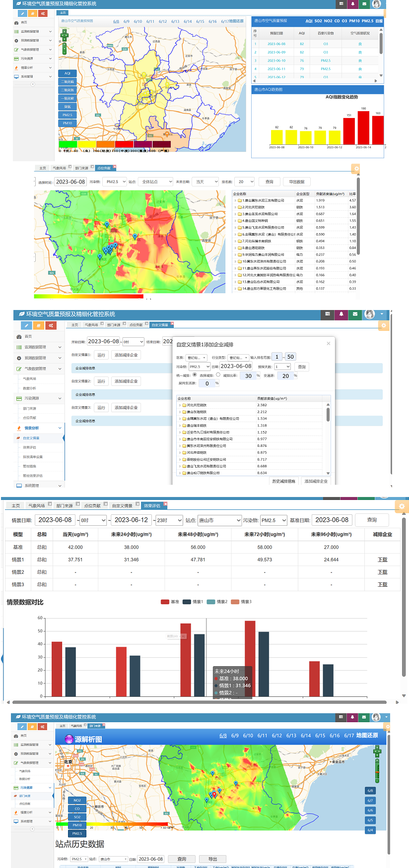Click pan control on the 唐山市空气质量预报图 map
The image size is (409, 868).
pyautogui.click(x=64, y=35)
